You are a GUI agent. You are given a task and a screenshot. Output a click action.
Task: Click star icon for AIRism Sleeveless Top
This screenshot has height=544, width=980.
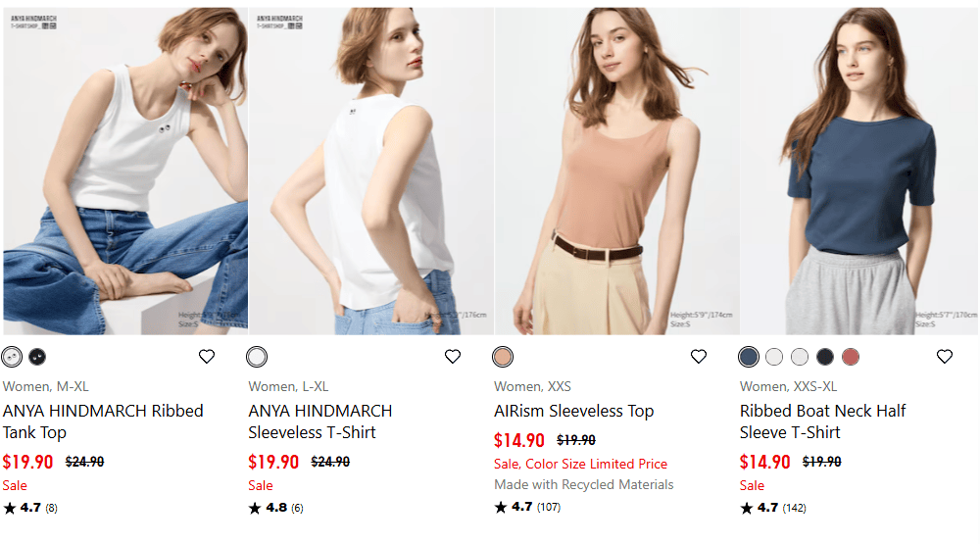501,508
